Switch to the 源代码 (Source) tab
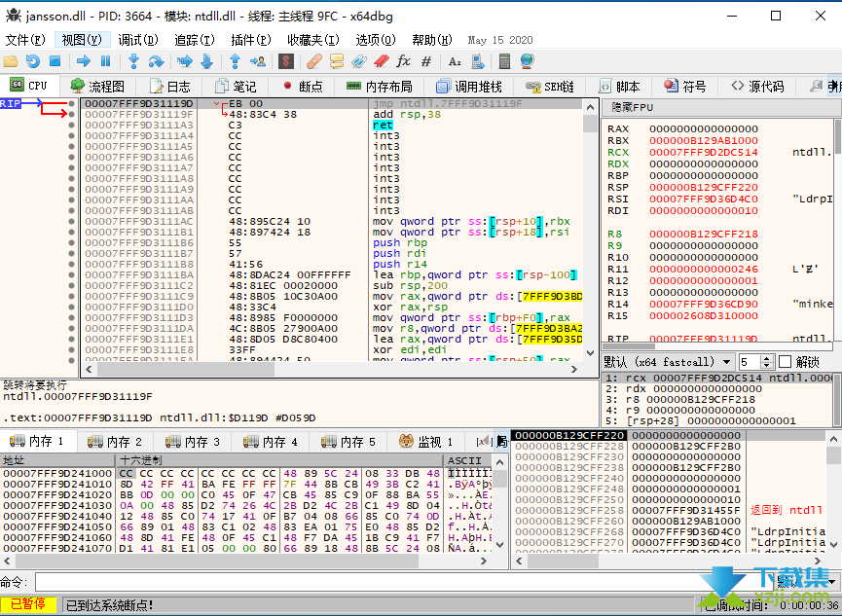This screenshot has width=842, height=616. pos(757,87)
